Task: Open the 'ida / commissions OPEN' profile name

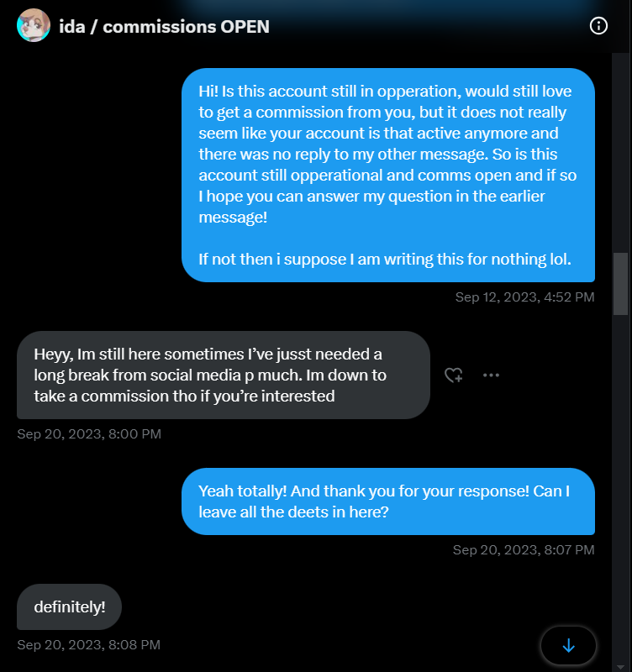Action: (165, 26)
